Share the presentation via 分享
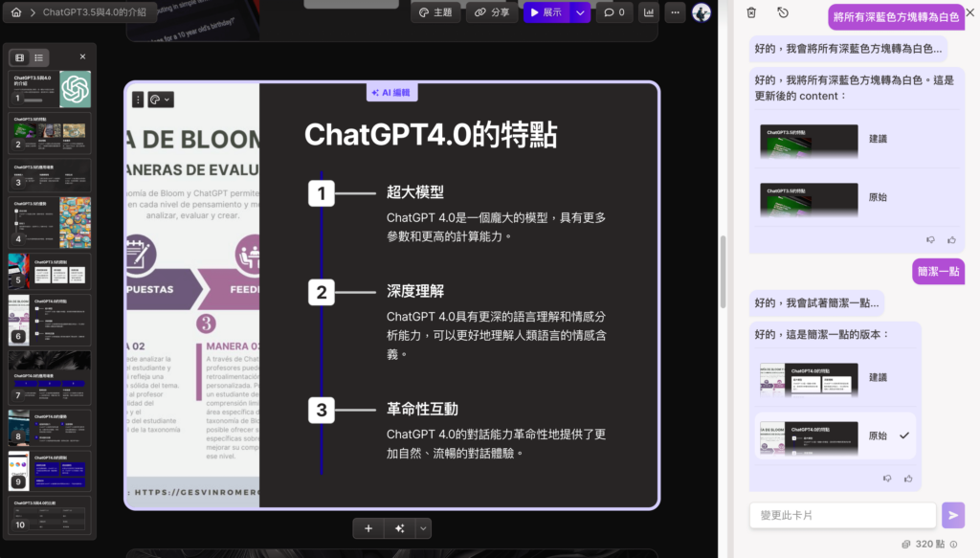 (x=491, y=12)
